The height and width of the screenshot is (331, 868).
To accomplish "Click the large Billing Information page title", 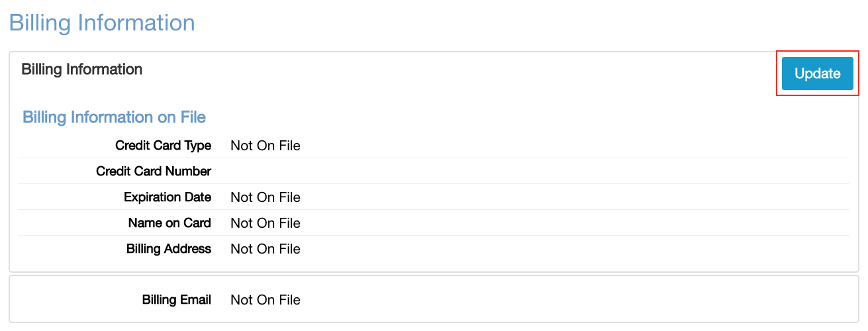I will click(102, 23).
